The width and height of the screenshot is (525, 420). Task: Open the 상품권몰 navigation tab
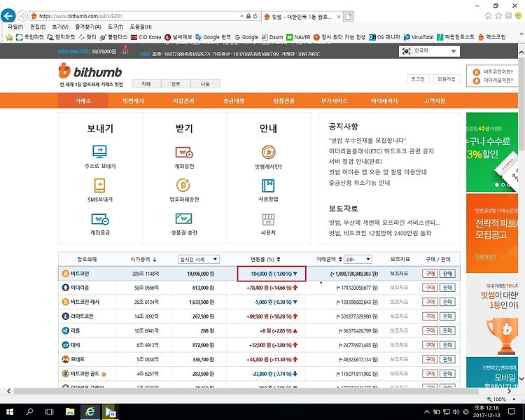(284, 101)
